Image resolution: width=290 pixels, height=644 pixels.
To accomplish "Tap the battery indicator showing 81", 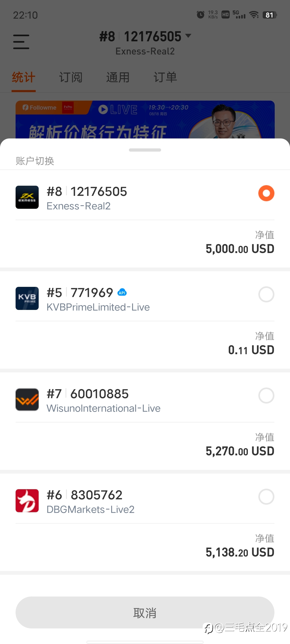I will 270,15.
